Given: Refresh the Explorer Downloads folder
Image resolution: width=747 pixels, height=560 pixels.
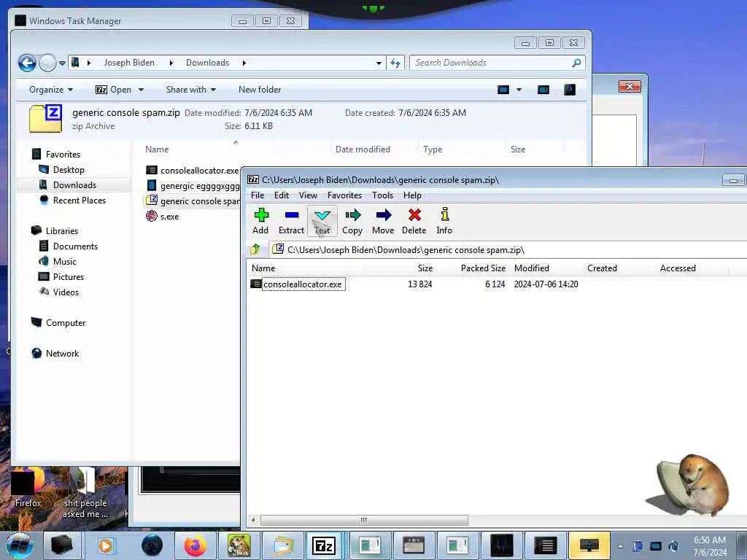Looking at the screenshot, I should coord(395,63).
